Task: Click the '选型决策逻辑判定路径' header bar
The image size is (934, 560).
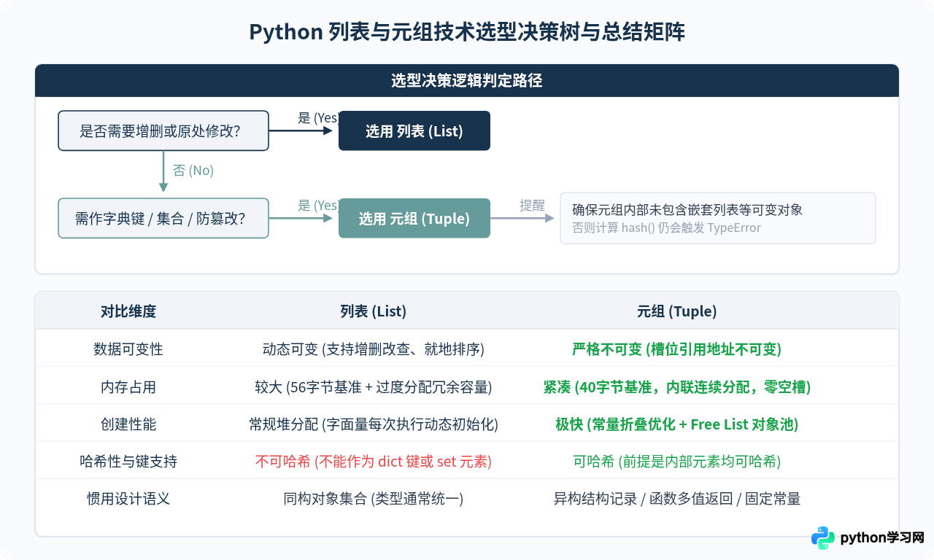Action: [x=467, y=80]
